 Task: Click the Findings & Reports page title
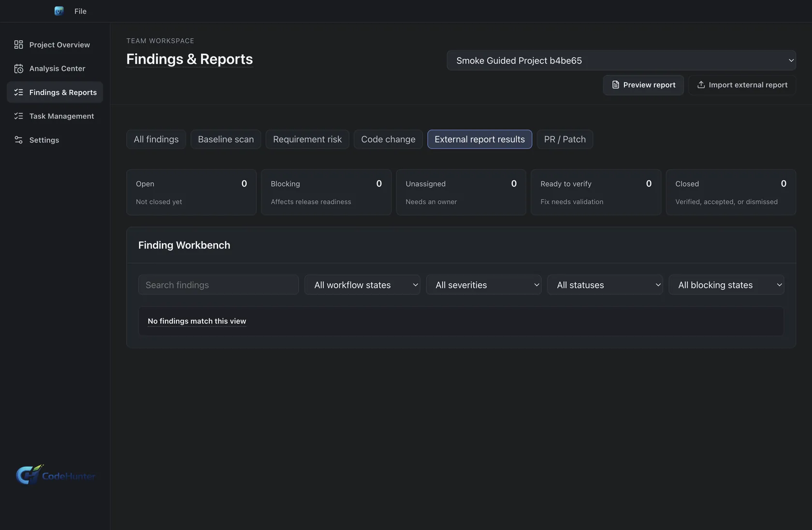(x=189, y=59)
